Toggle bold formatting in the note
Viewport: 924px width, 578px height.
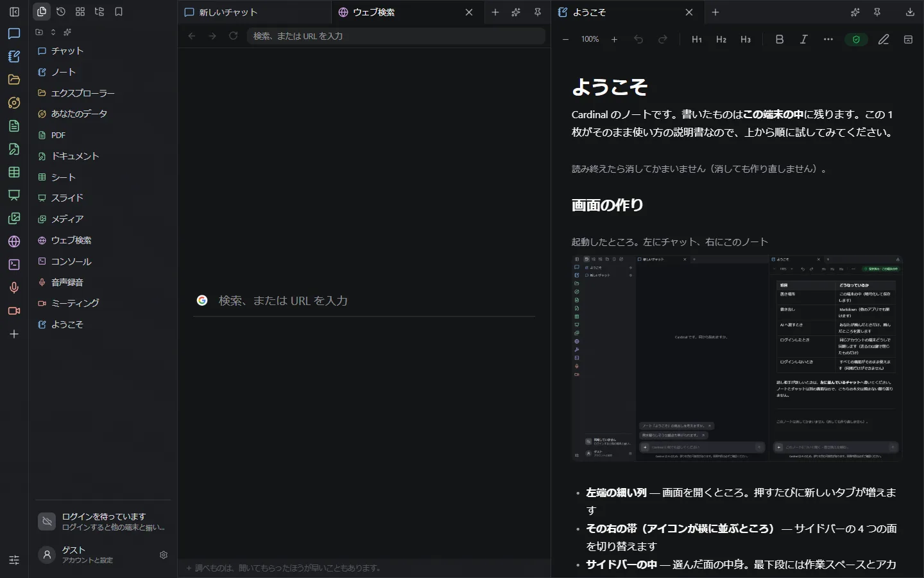[x=780, y=39]
